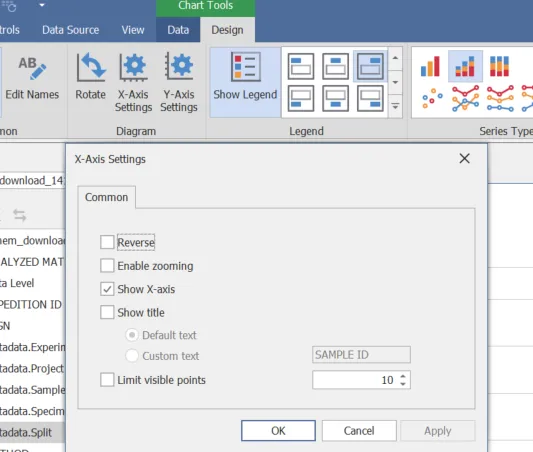Image resolution: width=533 pixels, height=452 pixels.
Task: Open quick access toolbar dropdown arrow
Action: click(x=42, y=5)
